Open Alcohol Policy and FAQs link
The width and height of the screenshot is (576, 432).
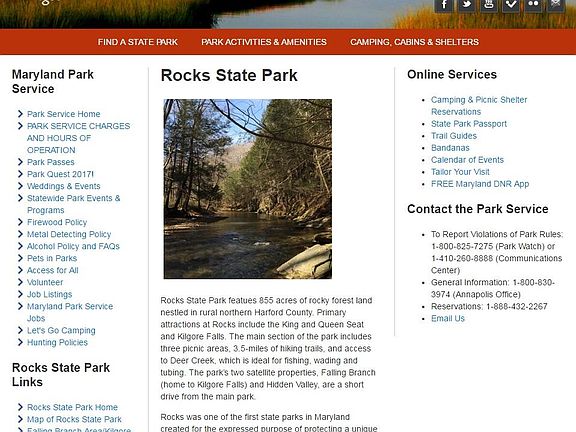tap(73, 246)
